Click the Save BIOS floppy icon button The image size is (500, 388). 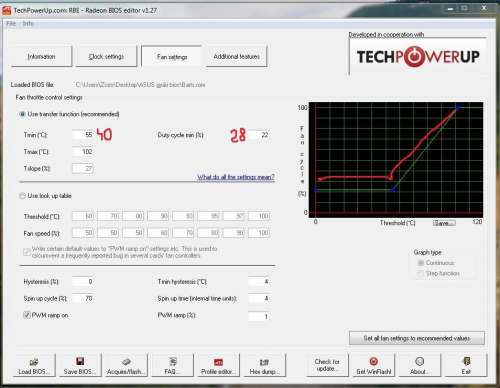(x=79, y=366)
